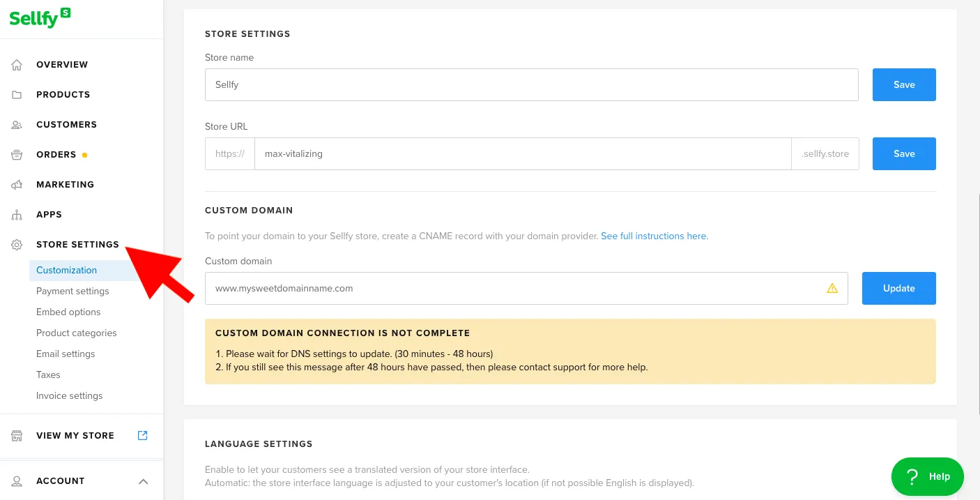Click the Products folder icon
This screenshot has height=500, width=980.
coord(17,95)
